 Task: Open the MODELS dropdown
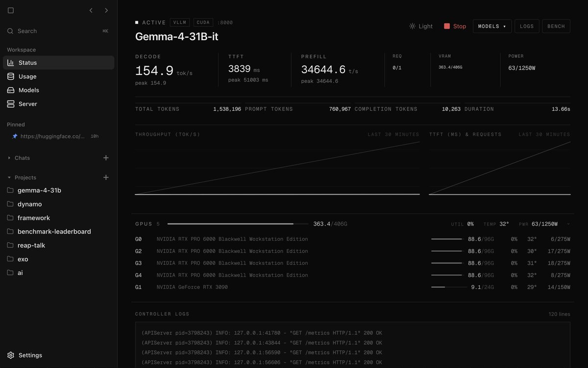[492, 26]
